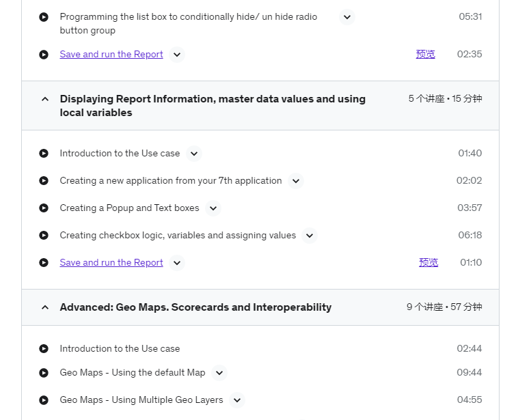Click play icon beside Introduction to the Use case (01:40)
This screenshot has height=420, width=518.
(x=44, y=154)
